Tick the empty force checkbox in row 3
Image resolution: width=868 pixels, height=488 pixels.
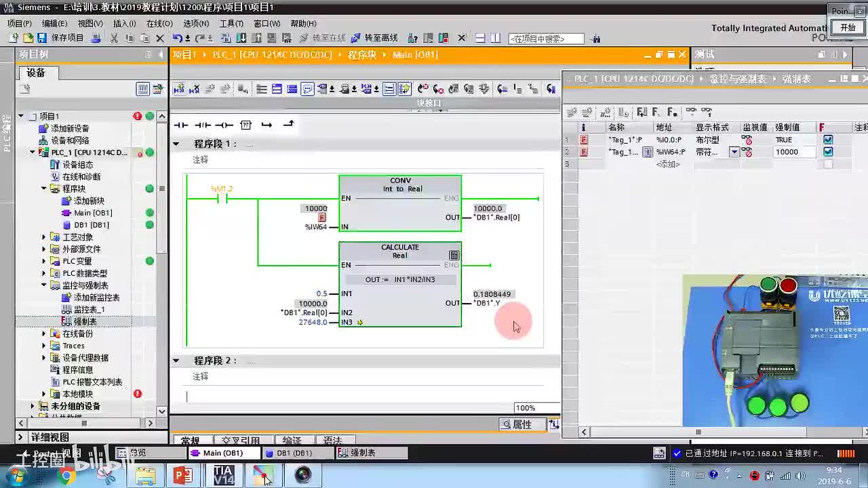828,164
